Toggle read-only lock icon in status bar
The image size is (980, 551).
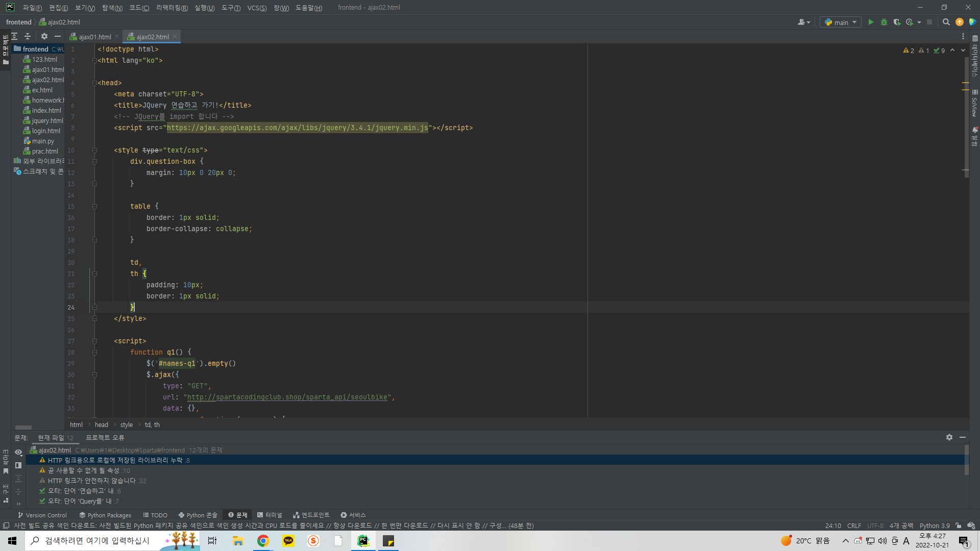pyautogui.click(x=959, y=525)
